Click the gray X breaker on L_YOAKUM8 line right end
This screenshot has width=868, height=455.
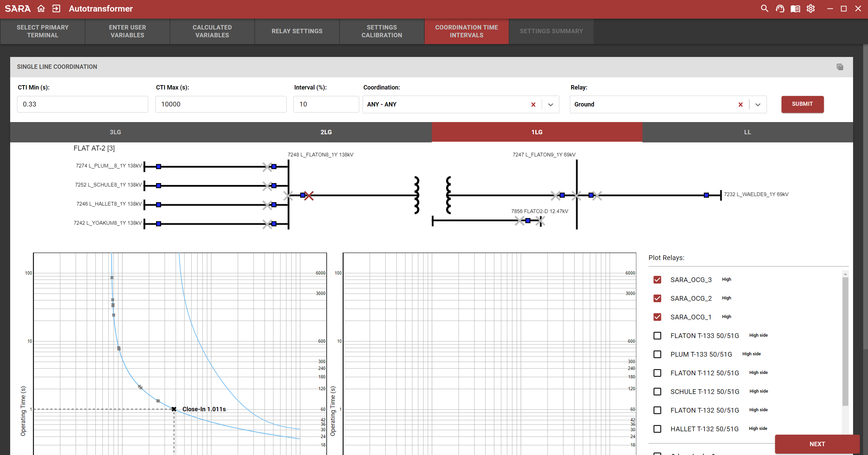[267, 224]
